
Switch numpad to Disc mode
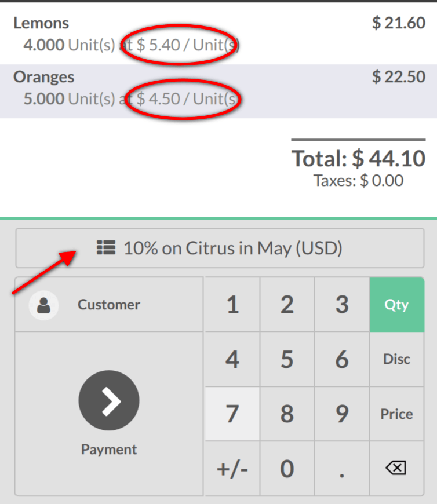pyautogui.click(x=396, y=359)
